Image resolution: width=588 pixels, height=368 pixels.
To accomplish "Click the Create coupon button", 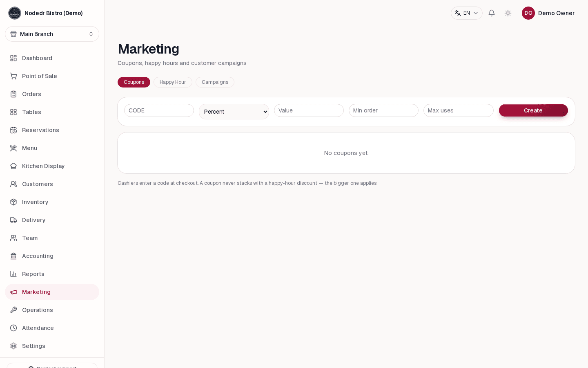I will (533, 110).
